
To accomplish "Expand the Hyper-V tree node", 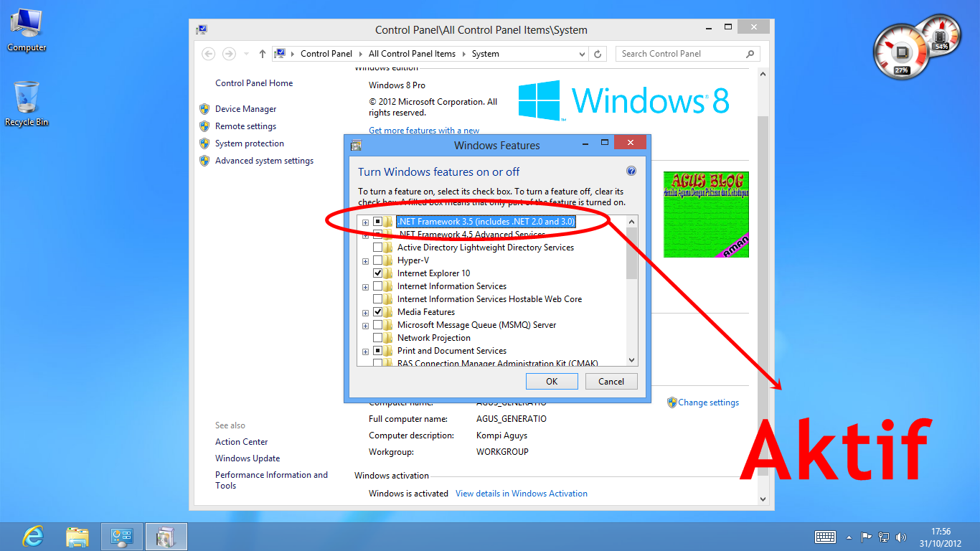I will coord(366,261).
